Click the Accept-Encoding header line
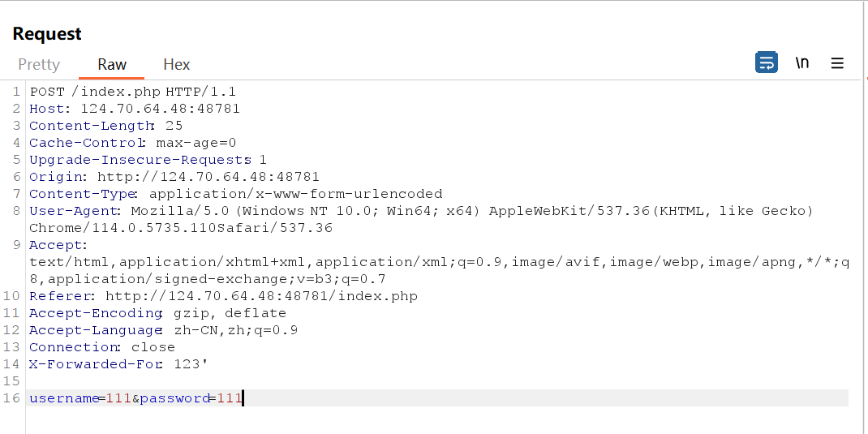Viewport: 868px width, 434px height. [x=157, y=313]
